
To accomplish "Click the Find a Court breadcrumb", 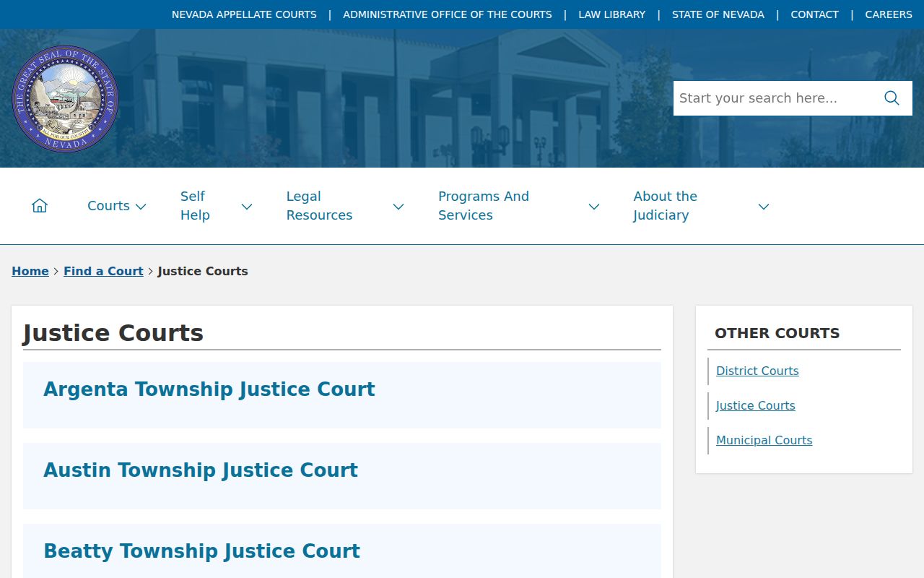I will pyautogui.click(x=103, y=271).
